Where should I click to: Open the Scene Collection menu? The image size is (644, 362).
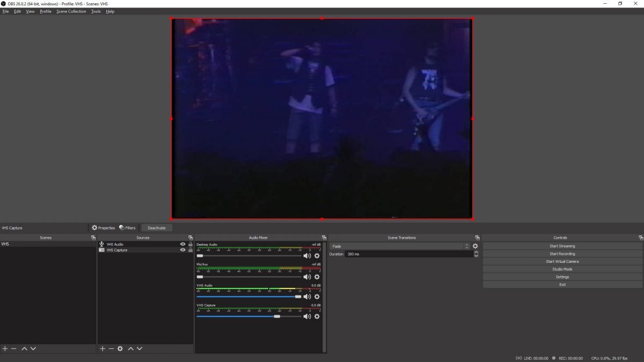point(71,11)
